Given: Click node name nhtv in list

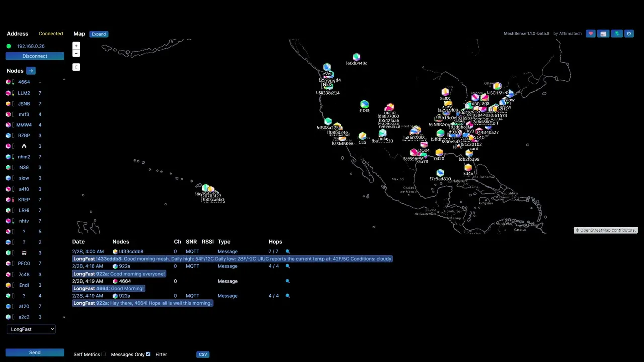Looking at the screenshot, I should (24, 221).
